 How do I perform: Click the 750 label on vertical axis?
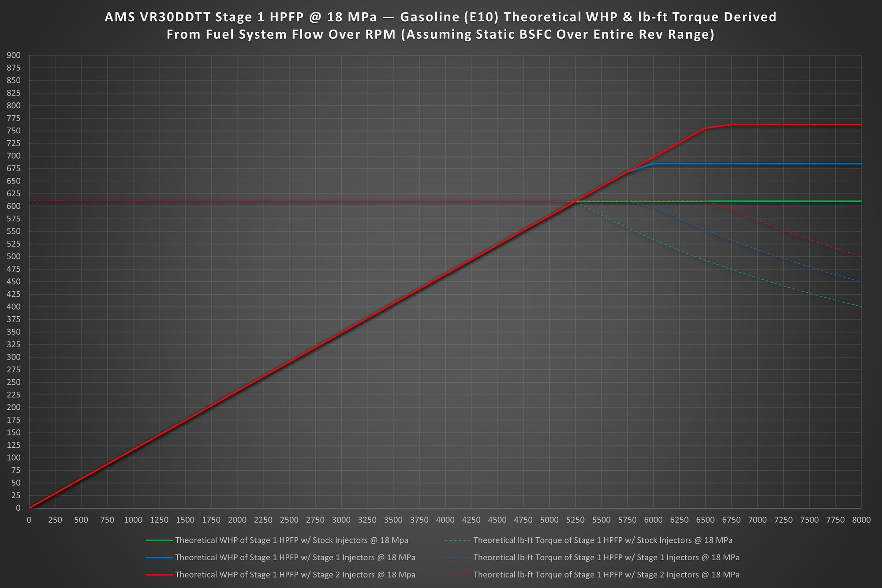[14, 131]
